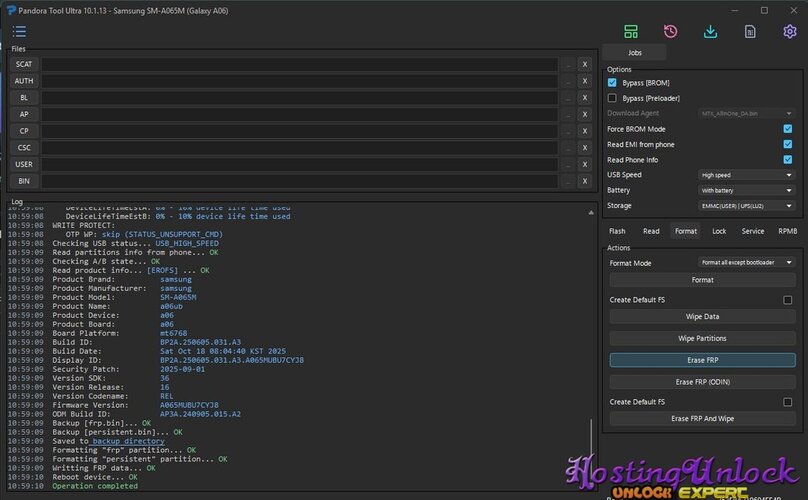The width and height of the screenshot is (808, 500).
Task: Click the AP file label button
Action: pos(24,114)
